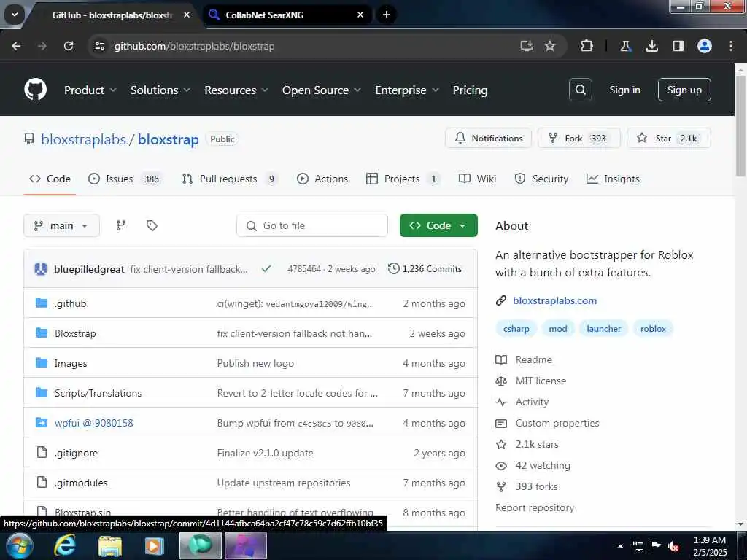Switch to the Issues tab
Viewport: 747px width, 560px height.
[x=125, y=179]
